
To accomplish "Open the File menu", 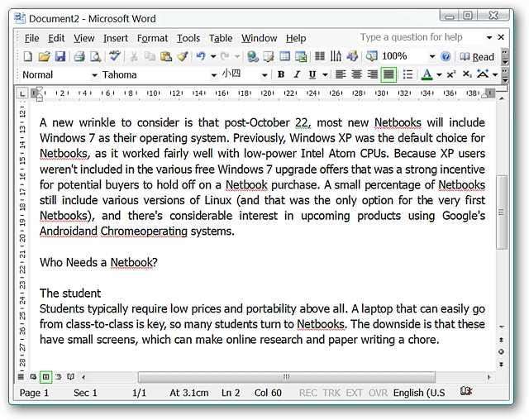I will [31, 38].
